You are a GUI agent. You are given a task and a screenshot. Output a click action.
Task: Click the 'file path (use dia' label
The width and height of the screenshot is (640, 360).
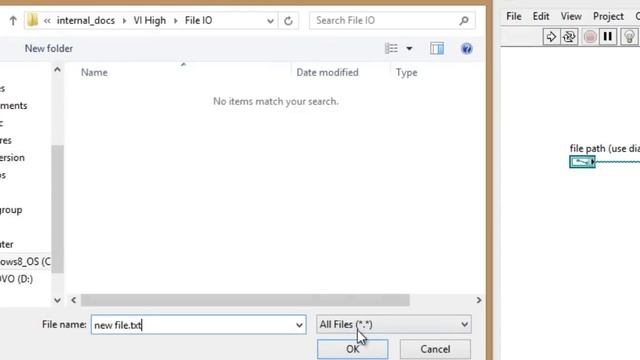click(x=604, y=149)
